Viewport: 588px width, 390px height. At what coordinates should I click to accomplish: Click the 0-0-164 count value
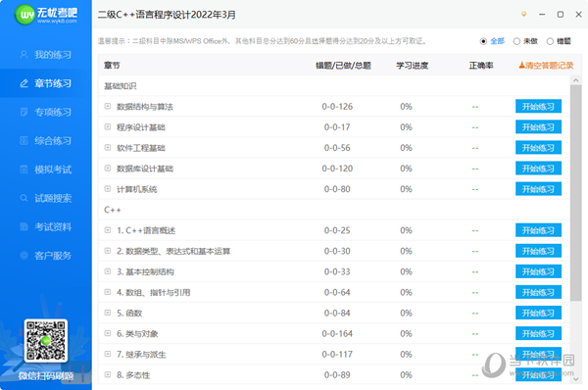pyautogui.click(x=337, y=333)
